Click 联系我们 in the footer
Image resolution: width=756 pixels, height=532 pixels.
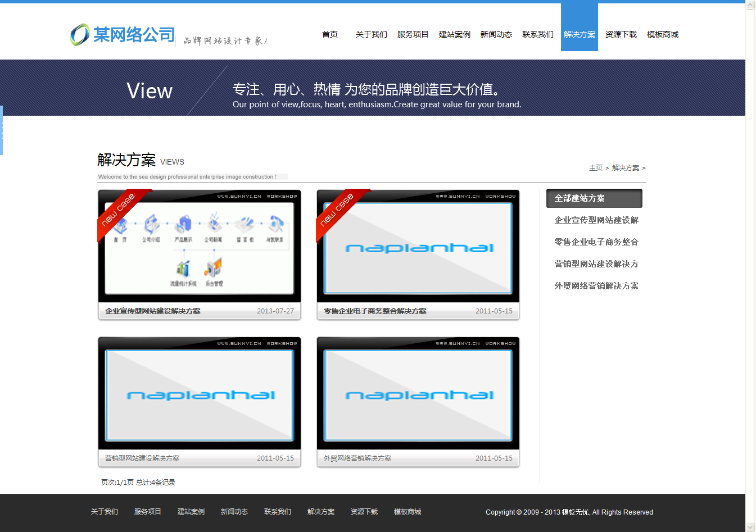[278, 512]
